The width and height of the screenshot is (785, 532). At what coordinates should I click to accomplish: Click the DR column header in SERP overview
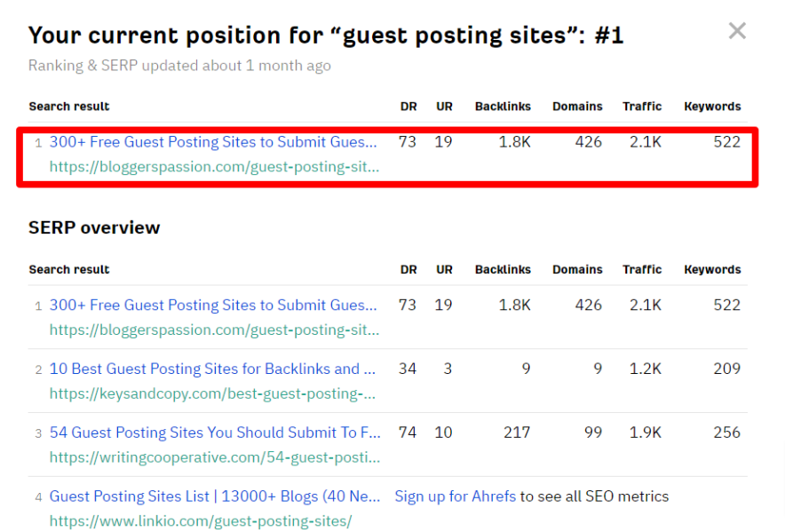408,270
